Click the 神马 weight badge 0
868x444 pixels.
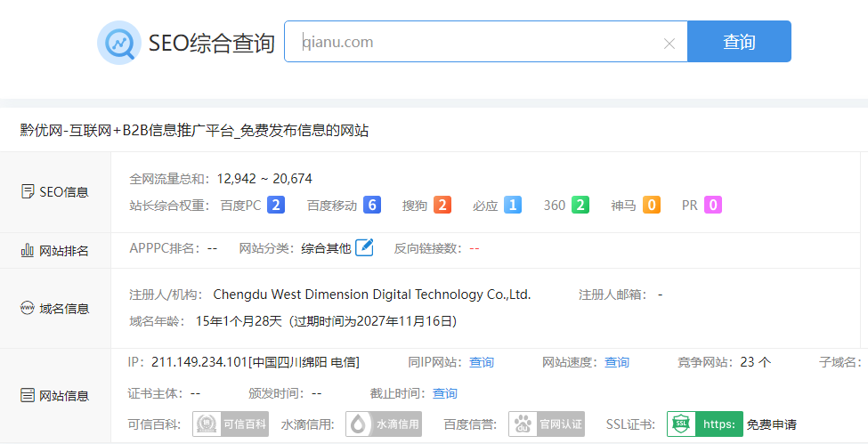tap(652, 206)
